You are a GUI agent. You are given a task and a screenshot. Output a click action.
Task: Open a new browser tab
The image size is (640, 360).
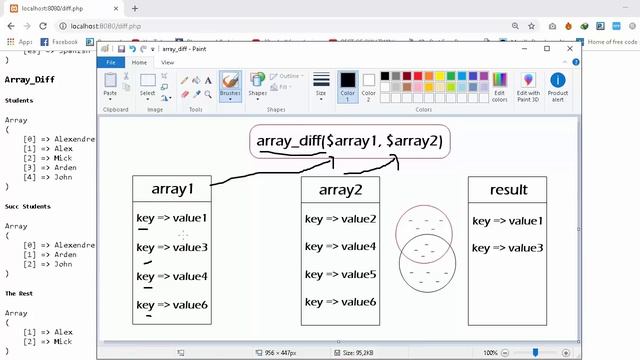[x=135, y=9]
